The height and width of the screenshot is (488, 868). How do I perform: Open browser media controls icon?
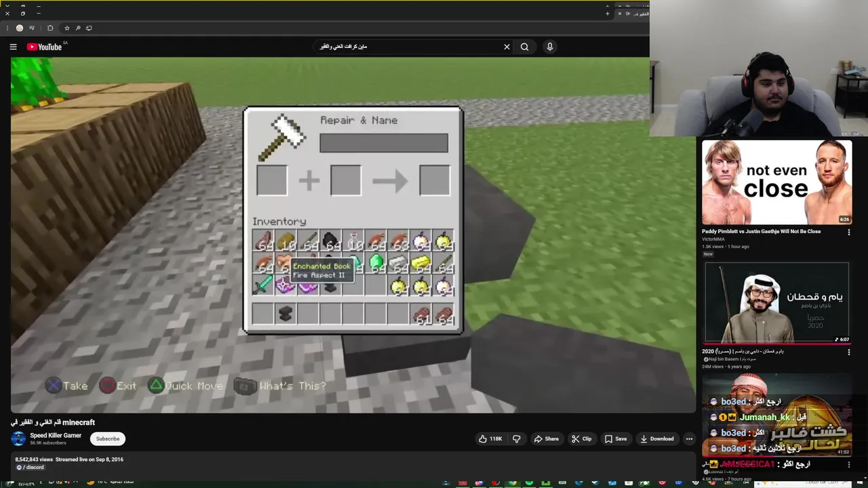pyautogui.click(x=32, y=28)
